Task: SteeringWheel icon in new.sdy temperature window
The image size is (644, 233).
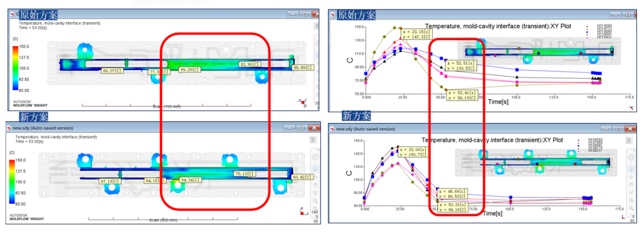Action: (315, 158)
